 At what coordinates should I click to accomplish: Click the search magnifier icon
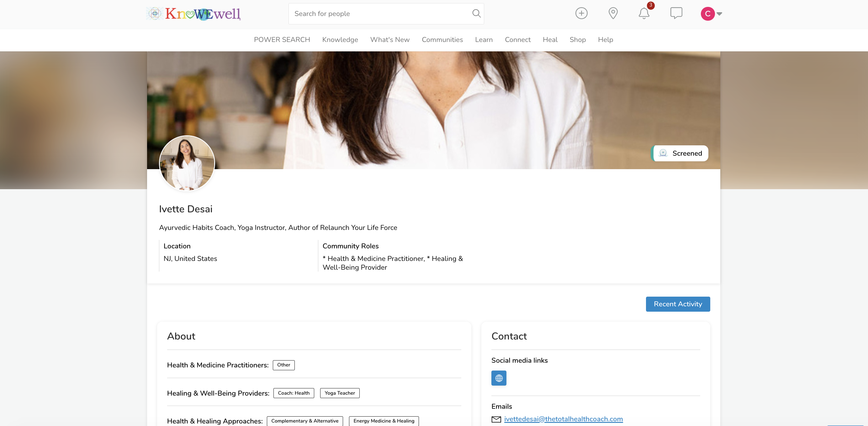[476, 13]
